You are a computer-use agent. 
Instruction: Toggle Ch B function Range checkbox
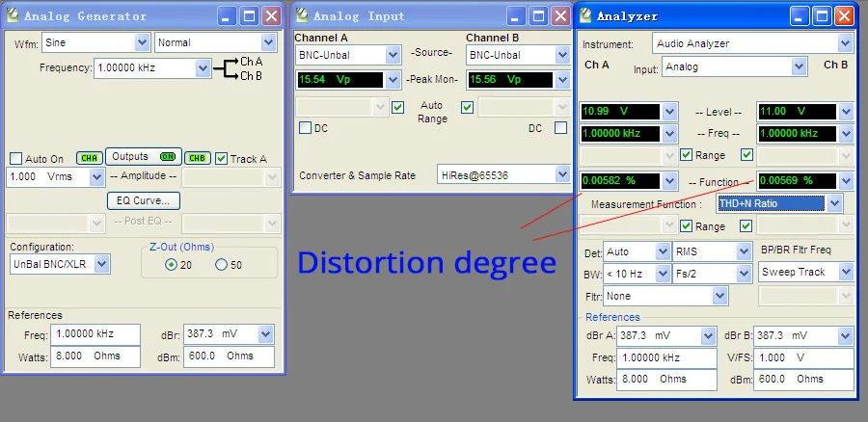[x=746, y=225]
